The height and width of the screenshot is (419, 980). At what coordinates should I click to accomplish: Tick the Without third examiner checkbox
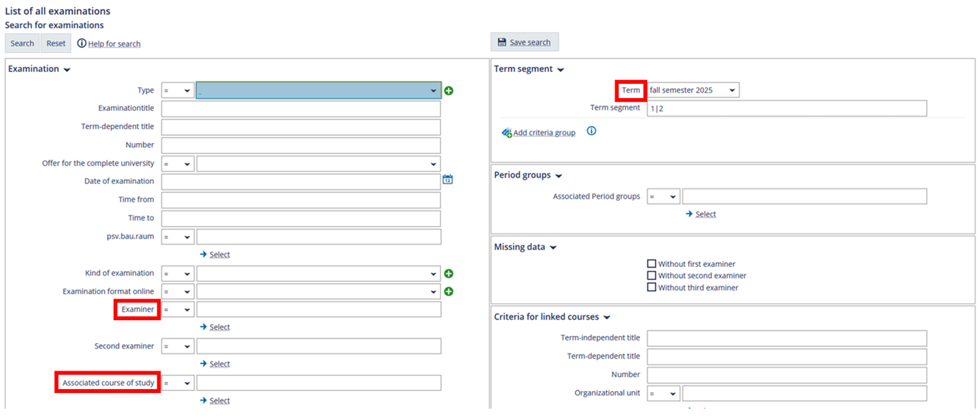pyautogui.click(x=652, y=288)
